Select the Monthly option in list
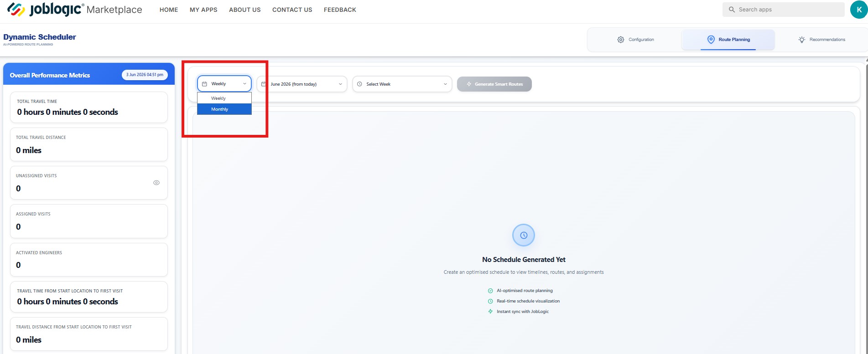868x354 pixels. 224,109
